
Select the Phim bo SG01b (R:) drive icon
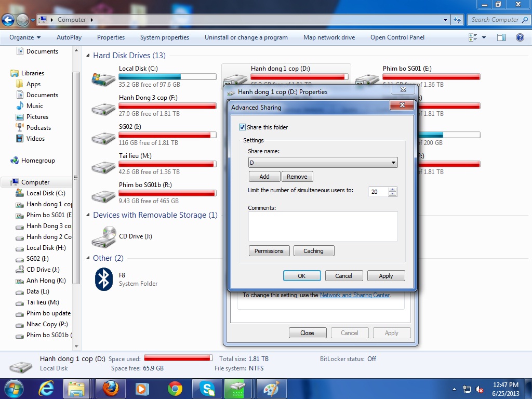point(103,196)
